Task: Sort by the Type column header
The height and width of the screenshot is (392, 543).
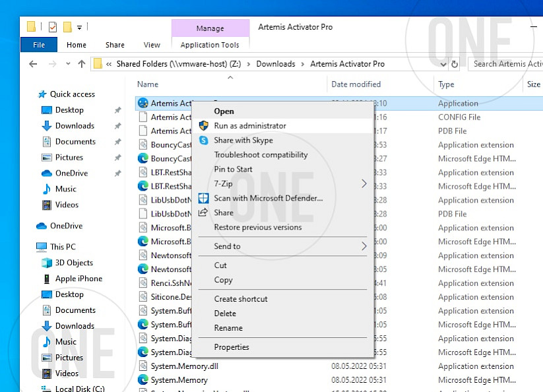Action: tap(446, 84)
